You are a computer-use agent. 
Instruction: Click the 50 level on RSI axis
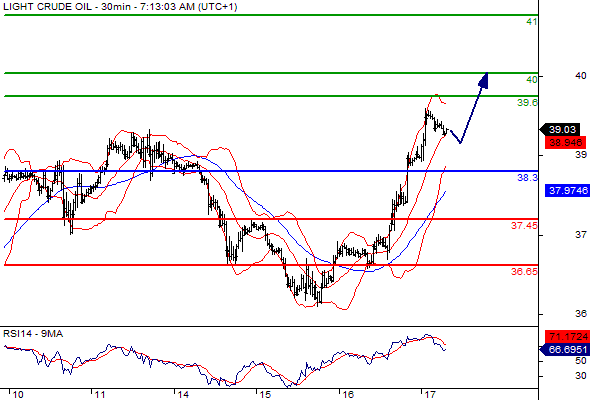click(581, 361)
